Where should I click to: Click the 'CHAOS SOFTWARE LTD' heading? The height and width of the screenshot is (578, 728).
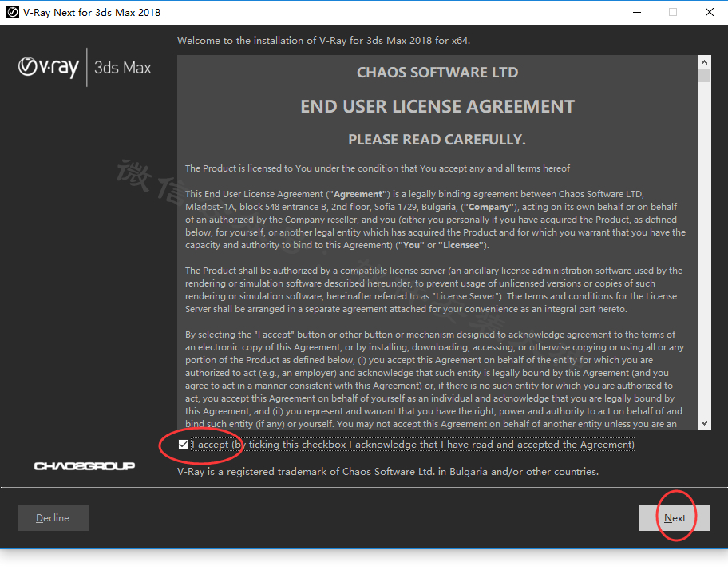[x=437, y=73]
